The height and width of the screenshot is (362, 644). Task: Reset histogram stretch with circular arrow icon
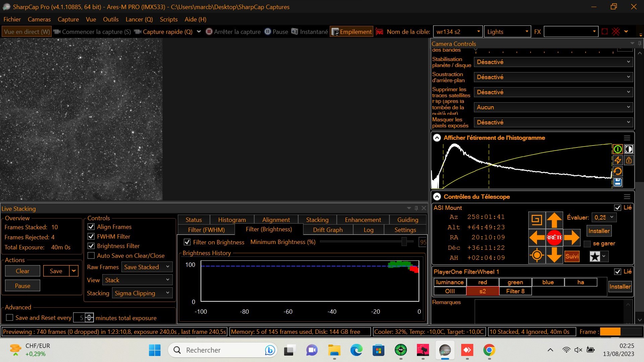pyautogui.click(x=618, y=171)
